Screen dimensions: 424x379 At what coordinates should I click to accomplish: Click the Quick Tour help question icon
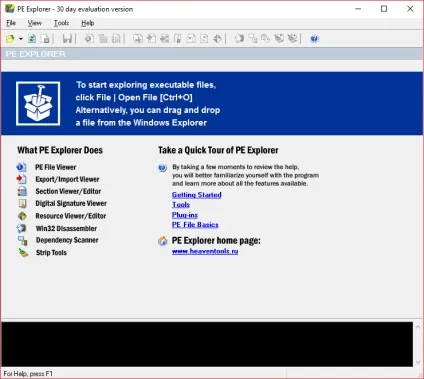click(162, 168)
